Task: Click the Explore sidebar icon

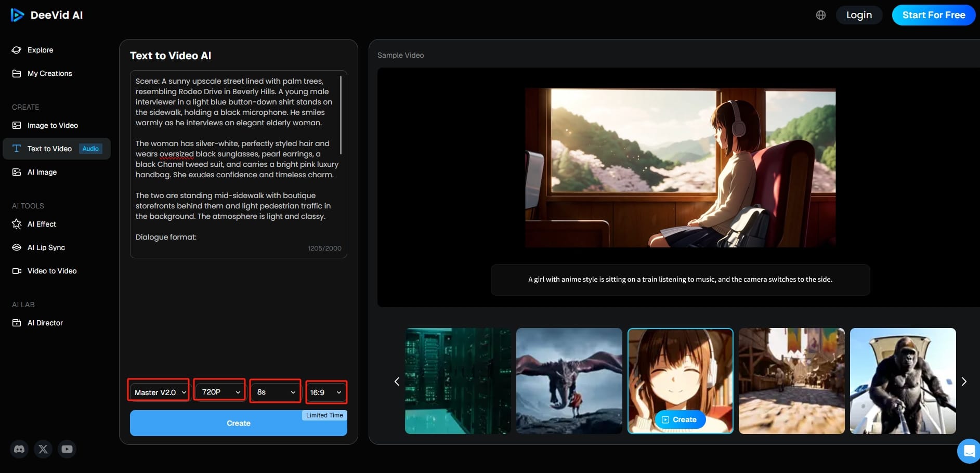Action: tap(17, 50)
